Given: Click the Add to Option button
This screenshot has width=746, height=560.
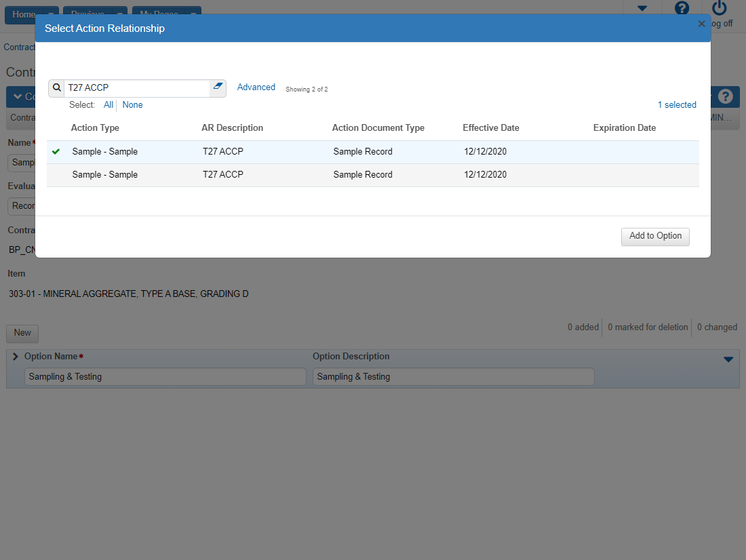Looking at the screenshot, I should 654,237.
